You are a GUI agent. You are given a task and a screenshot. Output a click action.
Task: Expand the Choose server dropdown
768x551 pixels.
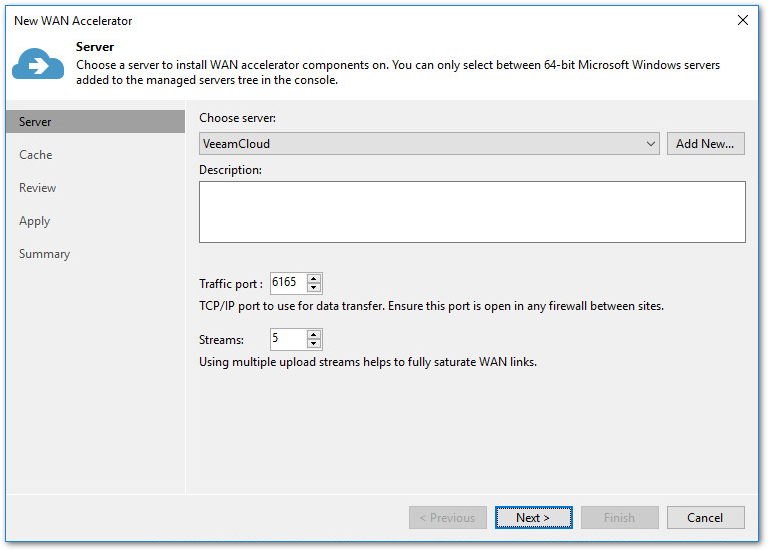click(651, 144)
